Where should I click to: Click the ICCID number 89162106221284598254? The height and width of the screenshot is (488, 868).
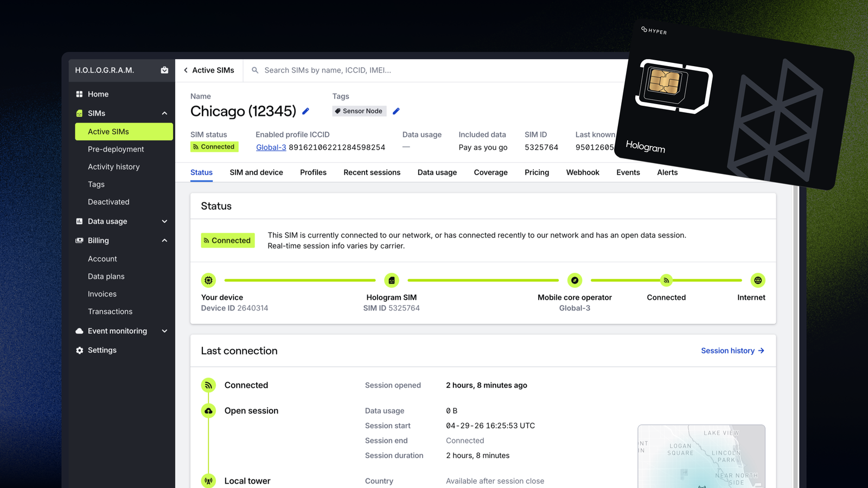click(x=337, y=147)
